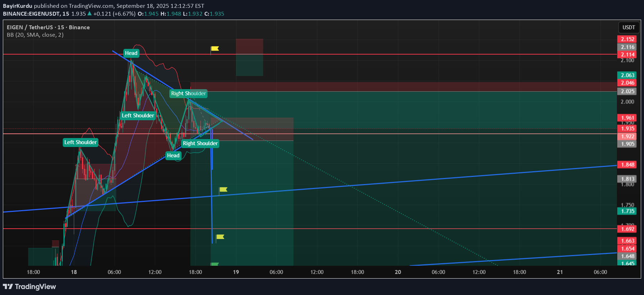Click the date 18 on the time axis
The image size is (644, 295).
click(74, 272)
